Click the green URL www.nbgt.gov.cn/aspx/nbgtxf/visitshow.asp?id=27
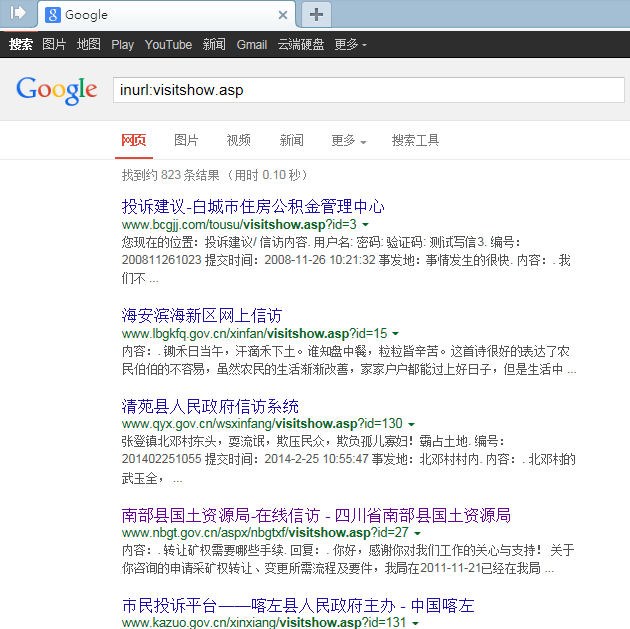Image resolution: width=630 pixels, height=629 pixels. pos(265,533)
